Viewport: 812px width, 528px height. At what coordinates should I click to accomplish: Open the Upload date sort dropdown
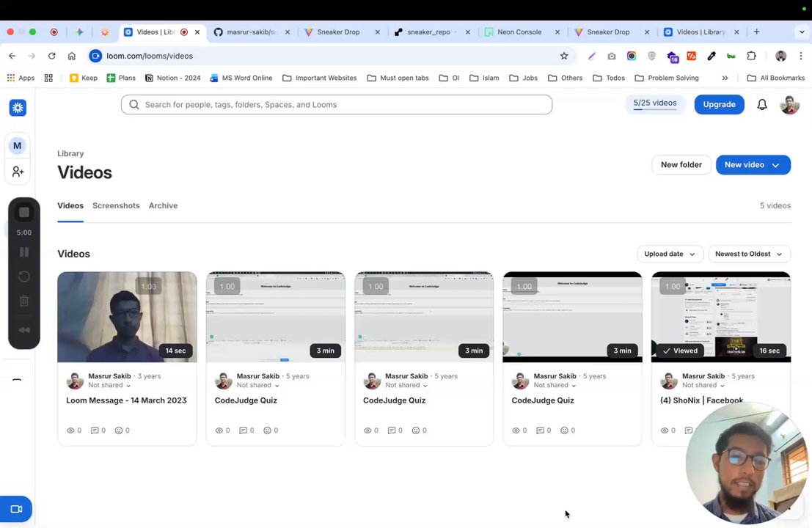[670, 254]
